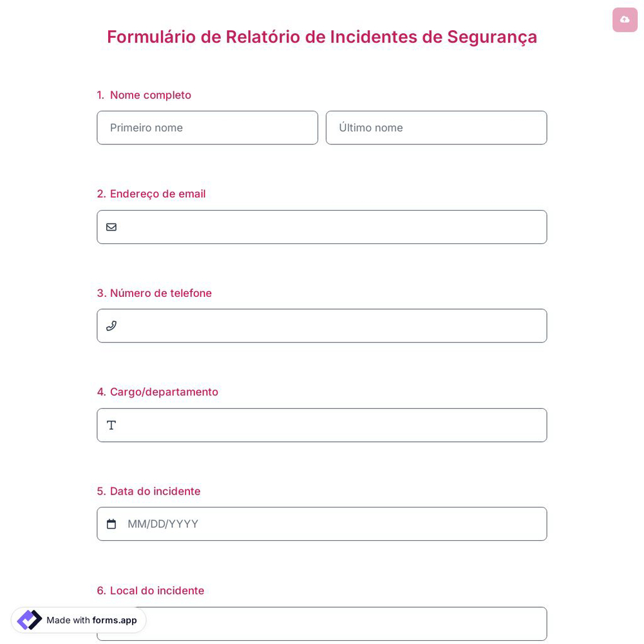Viewport: 644px width, 644px height.
Task: Click the forms.app logo icon
Action: [x=30, y=620]
